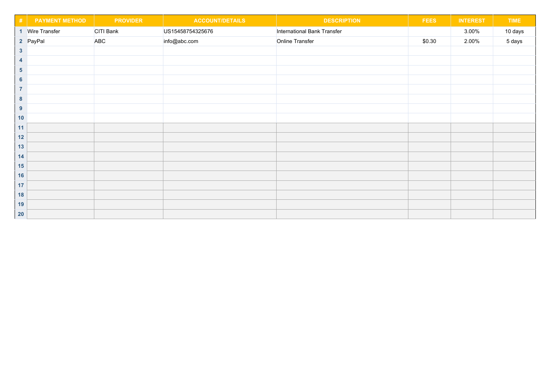Screen dimensions: 554x392
Task: Select the 10 days cell
Action: pyautogui.click(x=515, y=32)
